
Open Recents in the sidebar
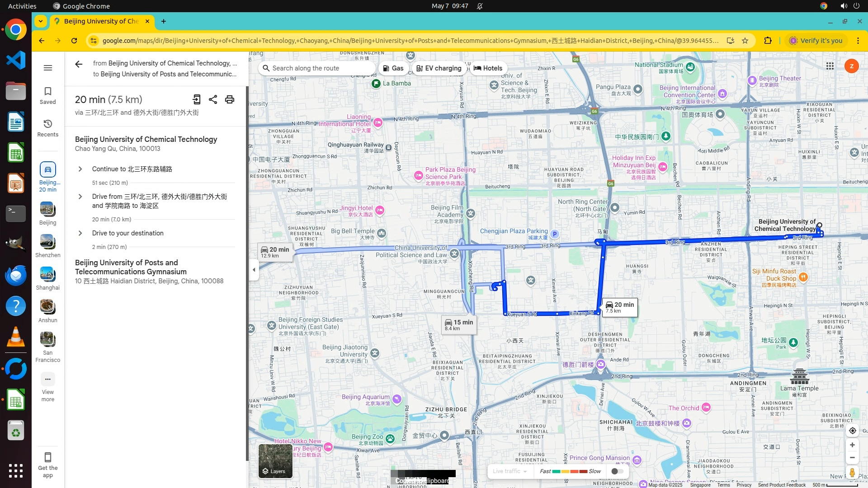(48, 128)
